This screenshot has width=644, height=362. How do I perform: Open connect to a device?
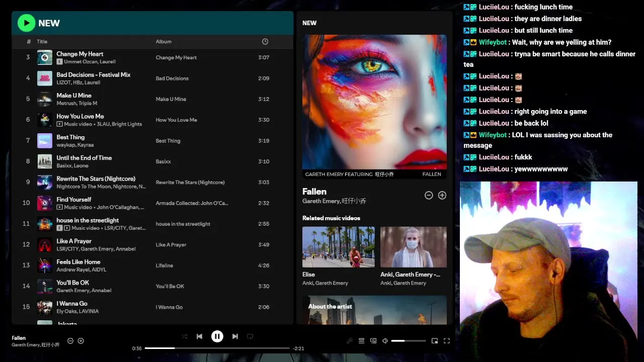click(373, 341)
